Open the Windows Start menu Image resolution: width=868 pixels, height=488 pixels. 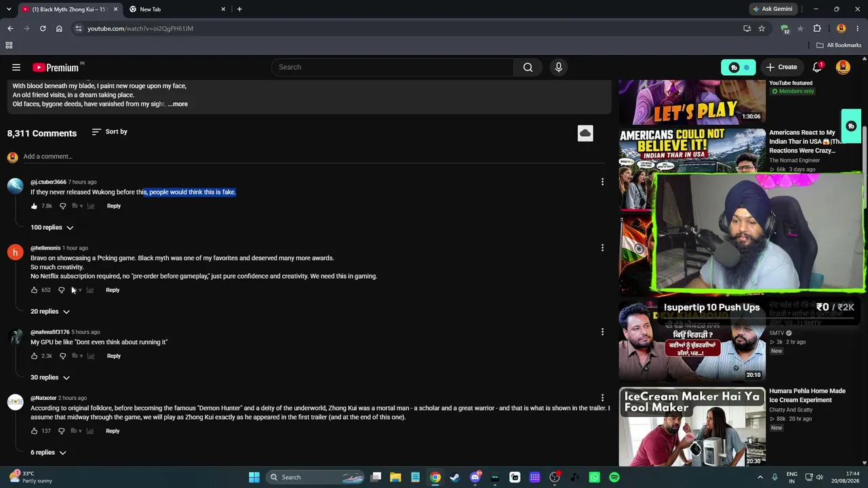[254, 477]
